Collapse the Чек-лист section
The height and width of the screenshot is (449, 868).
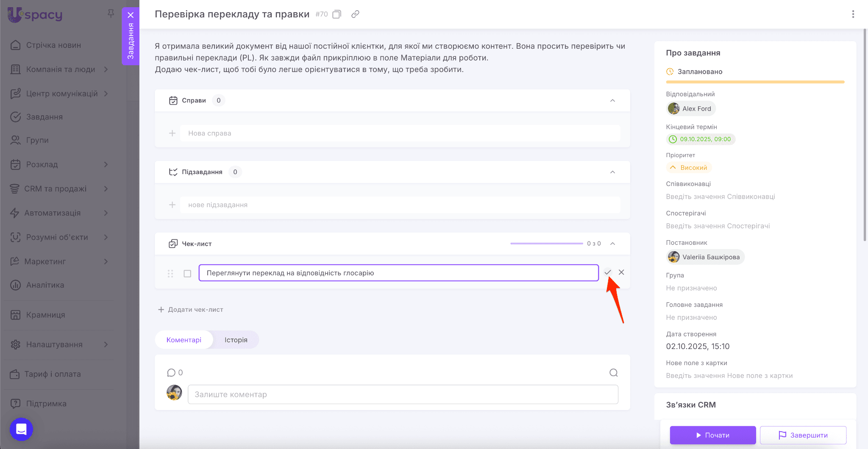coord(612,244)
